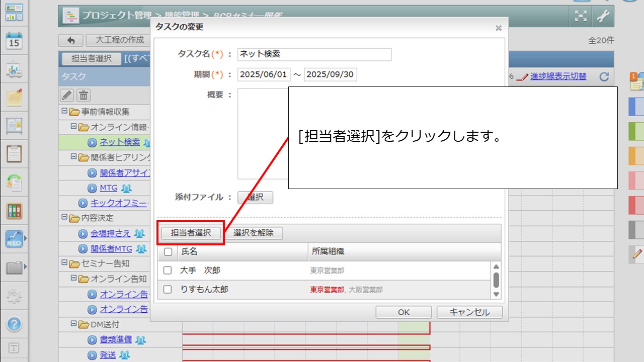
Task: Click 担当者選択 button in the dialog
Action: pyautogui.click(x=191, y=233)
